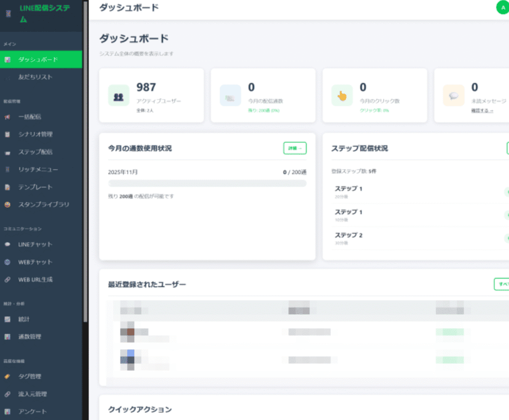
Task: Click the 詳細 button on 今月の通数使用状況
Action: [295, 148]
